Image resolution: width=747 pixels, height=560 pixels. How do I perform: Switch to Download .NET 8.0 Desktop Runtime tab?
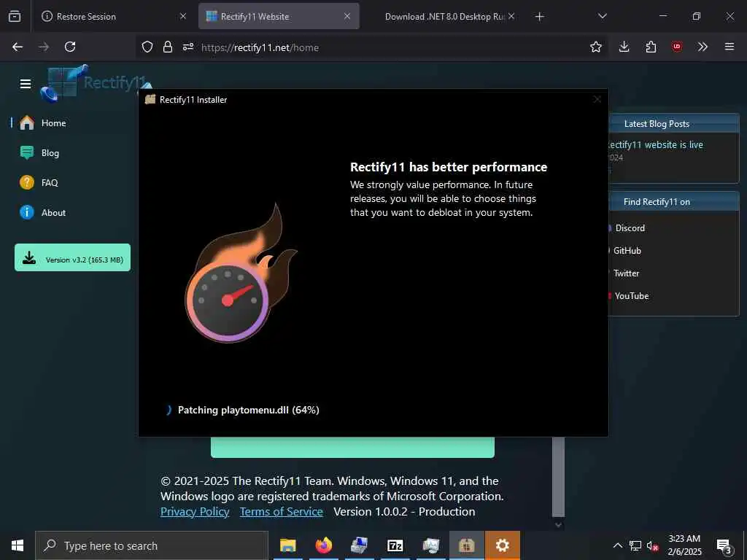[443, 16]
